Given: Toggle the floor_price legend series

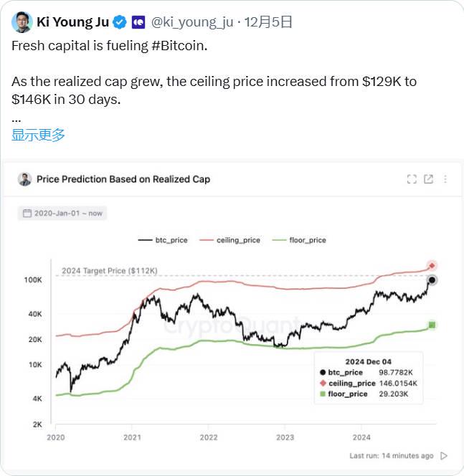Looking at the screenshot, I should tap(298, 240).
